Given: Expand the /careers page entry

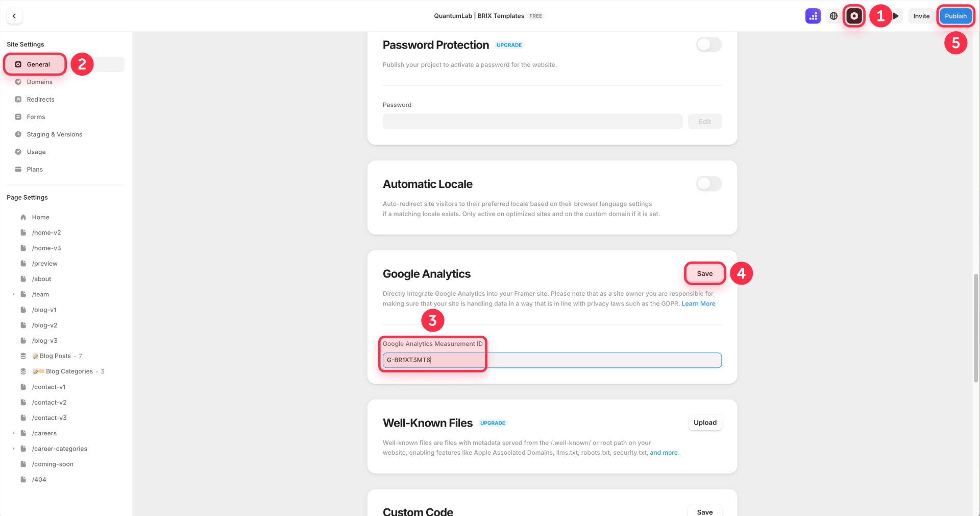Looking at the screenshot, I should pyautogui.click(x=13, y=433).
